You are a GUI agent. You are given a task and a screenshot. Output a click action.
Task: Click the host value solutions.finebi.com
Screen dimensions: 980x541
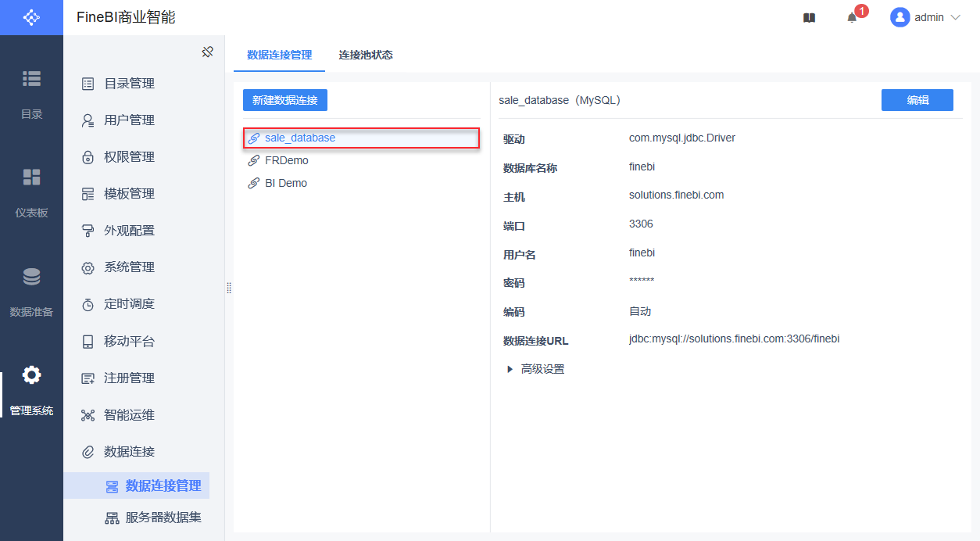677,195
